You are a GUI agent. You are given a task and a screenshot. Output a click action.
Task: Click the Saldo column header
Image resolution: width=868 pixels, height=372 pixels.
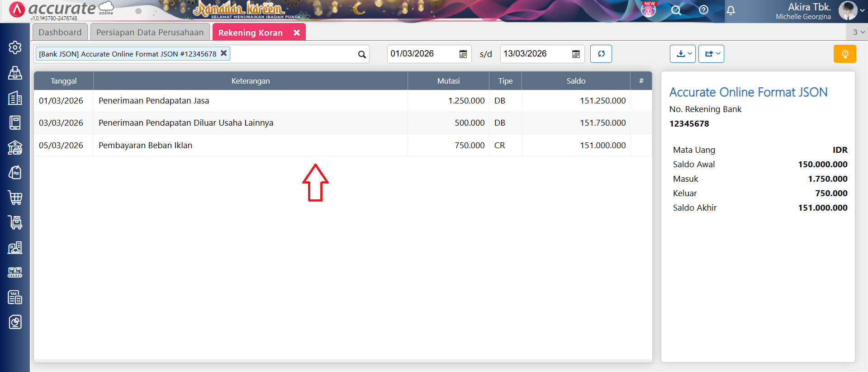[575, 81]
